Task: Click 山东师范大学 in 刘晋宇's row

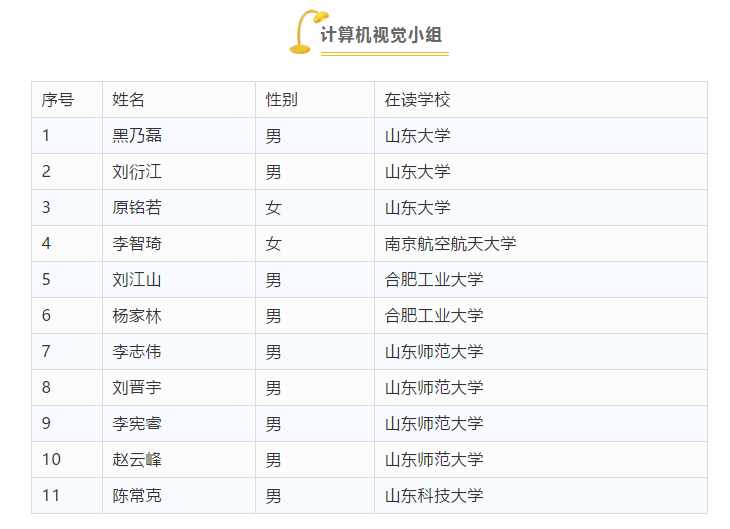Action: [x=434, y=387]
